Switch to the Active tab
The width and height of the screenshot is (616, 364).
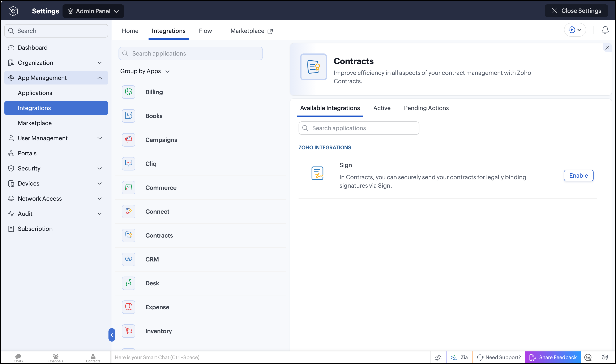[382, 108]
